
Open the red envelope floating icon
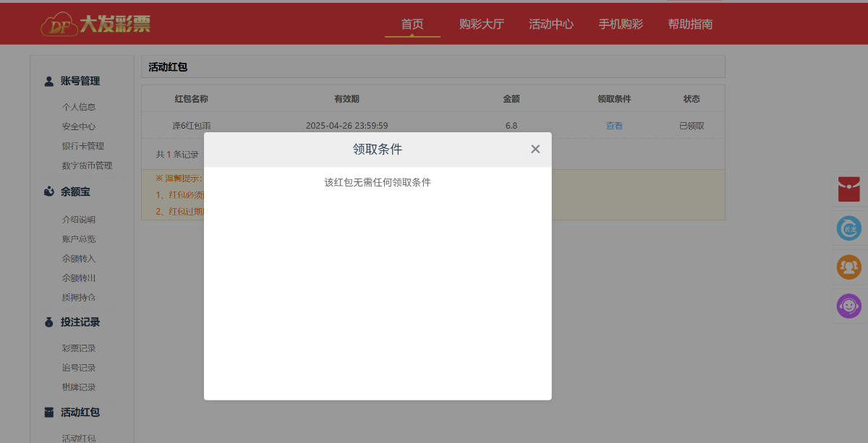(848, 189)
